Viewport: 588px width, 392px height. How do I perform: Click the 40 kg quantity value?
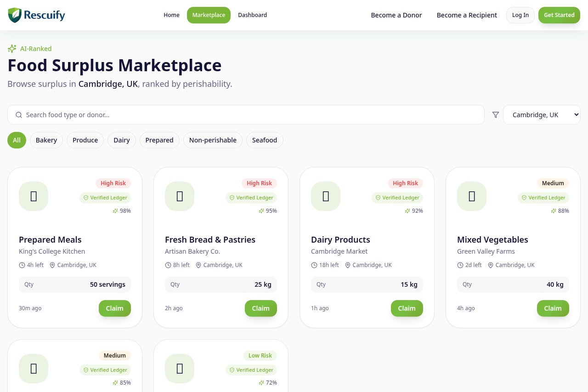(x=555, y=284)
